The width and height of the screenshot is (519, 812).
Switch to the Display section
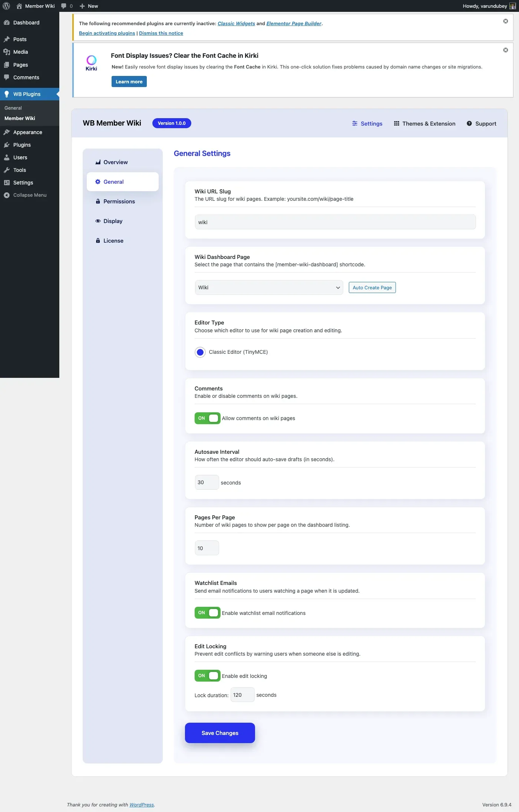coord(123,221)
